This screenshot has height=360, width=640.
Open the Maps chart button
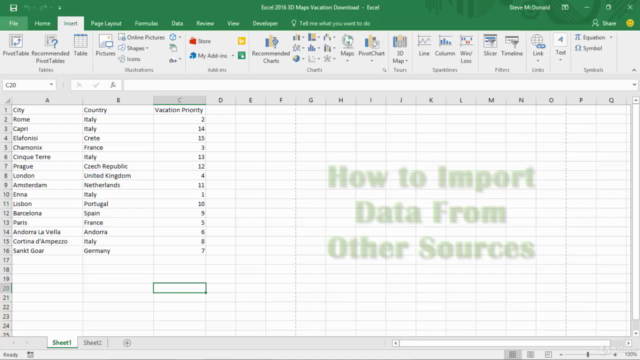[347, 48]
